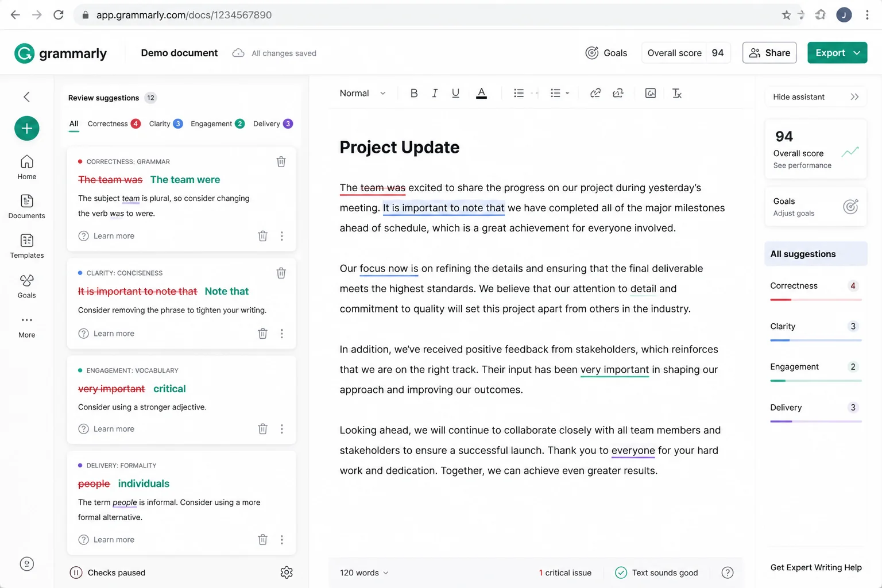Open more options on 'individuals' card
The image size is (882, 588).
281,540
